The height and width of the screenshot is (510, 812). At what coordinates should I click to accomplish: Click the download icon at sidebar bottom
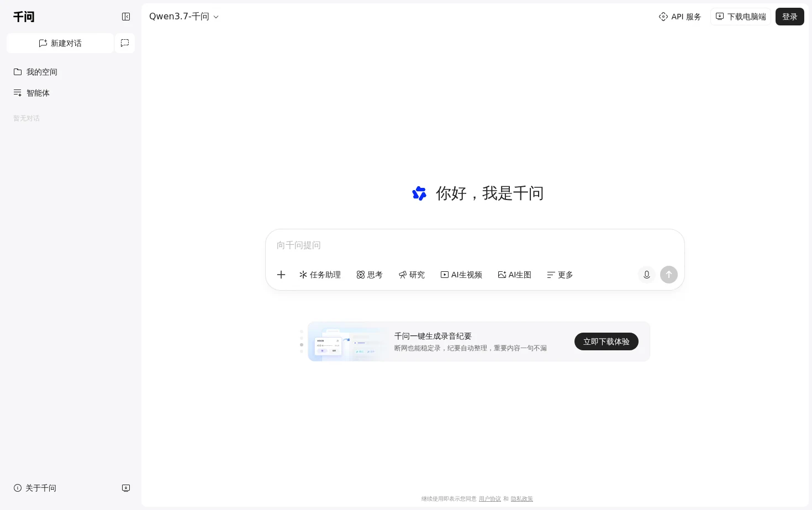[126, 488]
